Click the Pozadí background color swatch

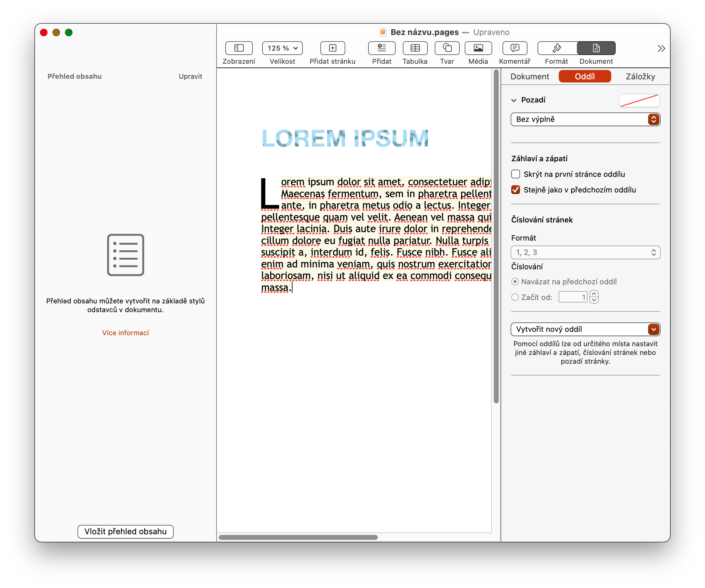tap(639, 100)
